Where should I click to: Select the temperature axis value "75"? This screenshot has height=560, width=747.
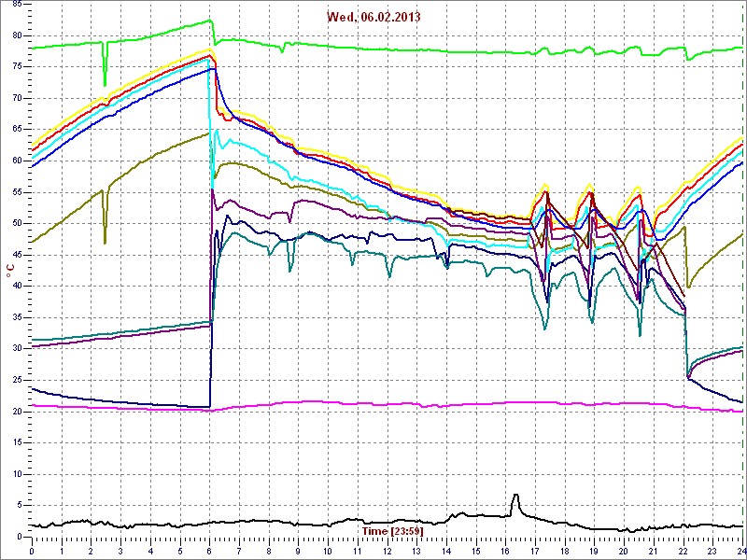[x=16, y=67]
